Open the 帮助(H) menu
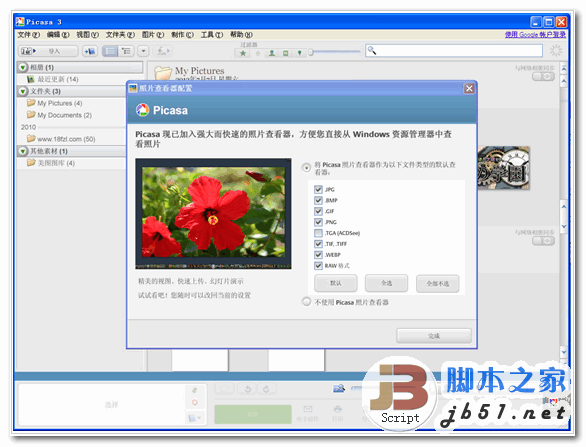Viewport: 586px width, 447px height. pyautogui.click(x=241, y=35)
